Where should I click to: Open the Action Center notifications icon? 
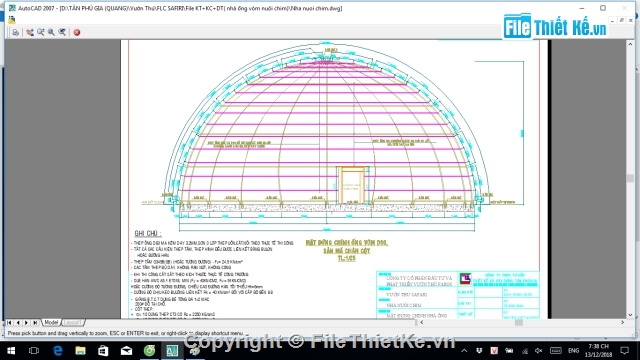coord(624,351)
